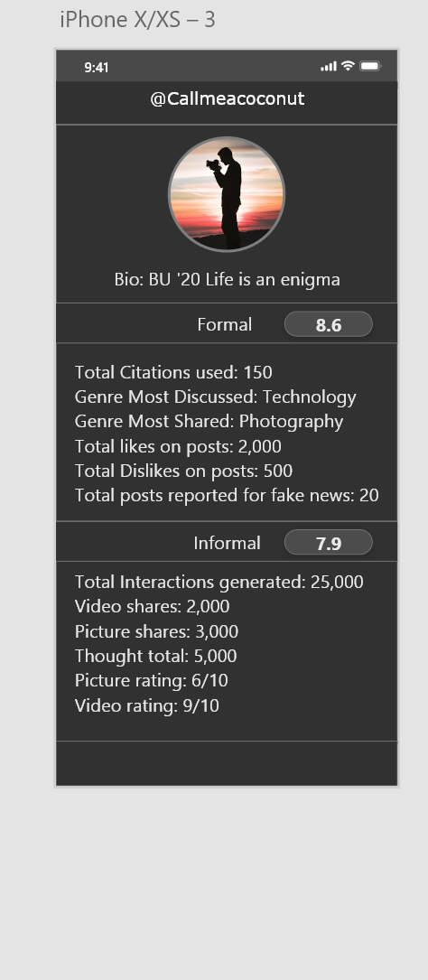Click the Wi-Fi status icon

pos(349,66)
